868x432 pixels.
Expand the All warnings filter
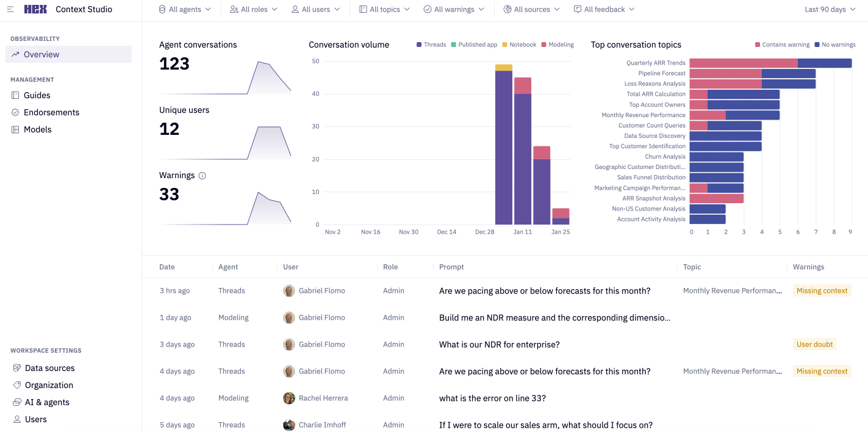point(454,9)
